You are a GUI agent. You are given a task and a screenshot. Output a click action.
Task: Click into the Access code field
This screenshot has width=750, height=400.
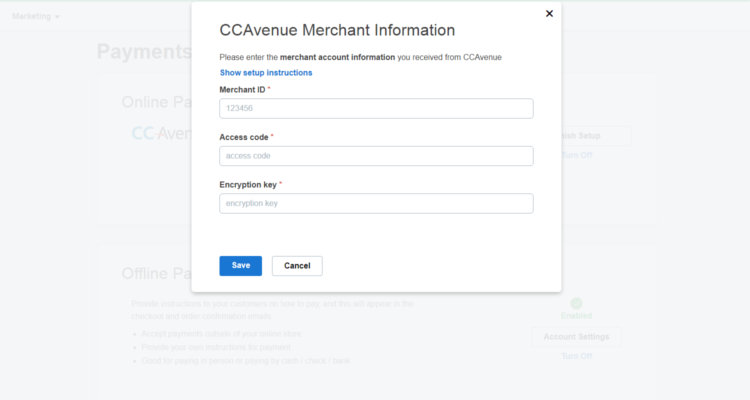(x=376, y=156)
